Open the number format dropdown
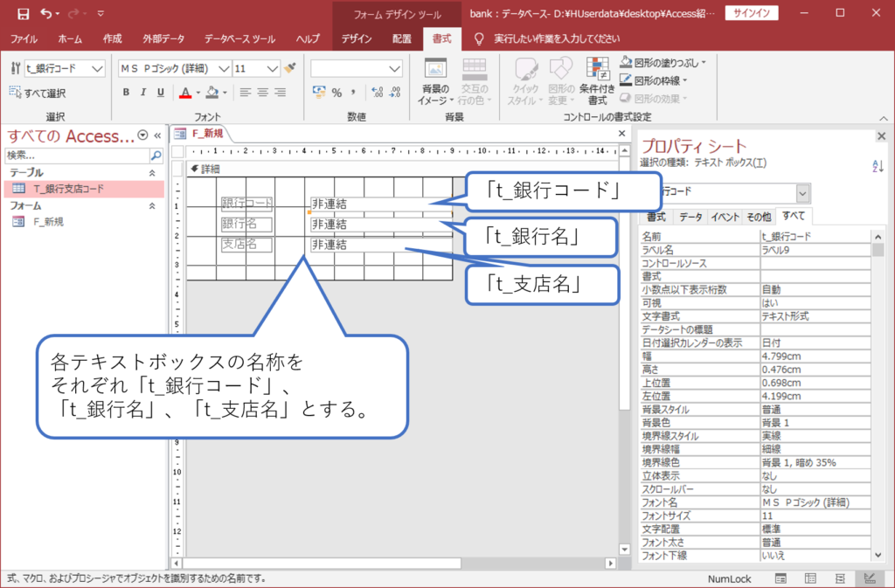This screenshot has height=588, width=895. point(394,69)
